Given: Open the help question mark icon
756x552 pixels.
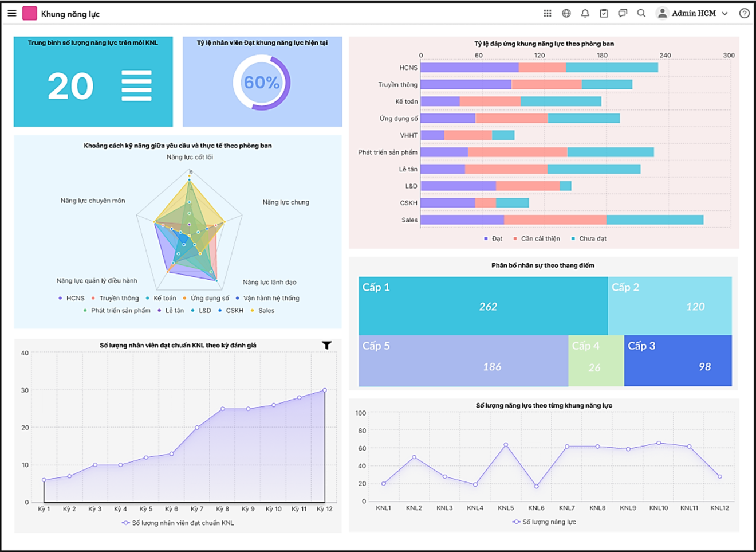Looking at the screenshot, I should 744,13.
